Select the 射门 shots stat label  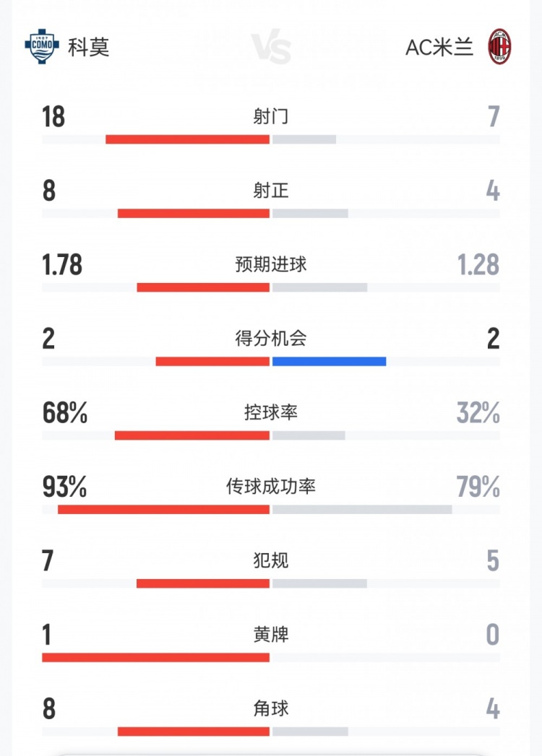tap(271, 116)
